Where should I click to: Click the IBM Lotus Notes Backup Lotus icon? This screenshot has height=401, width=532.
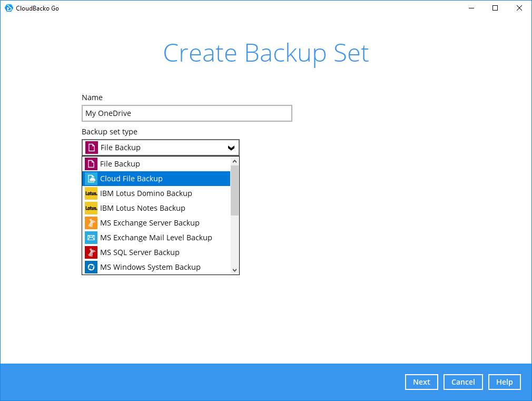[91, 208]
